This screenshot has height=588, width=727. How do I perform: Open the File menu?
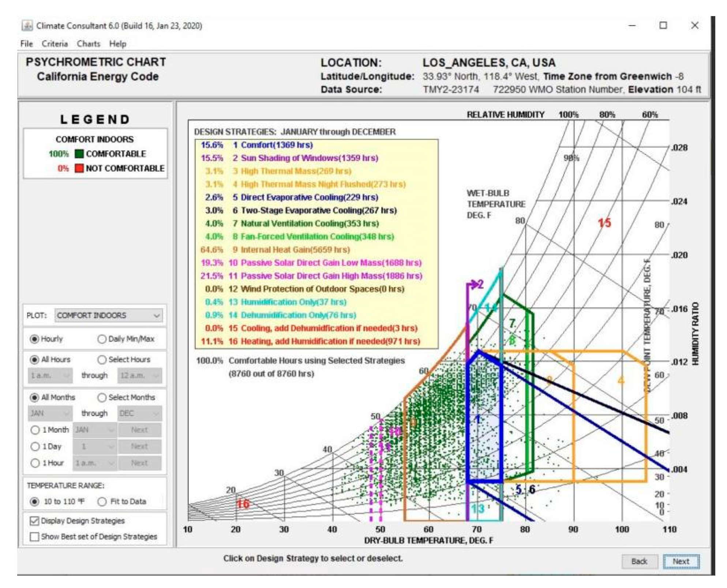[x=26, y=44]
